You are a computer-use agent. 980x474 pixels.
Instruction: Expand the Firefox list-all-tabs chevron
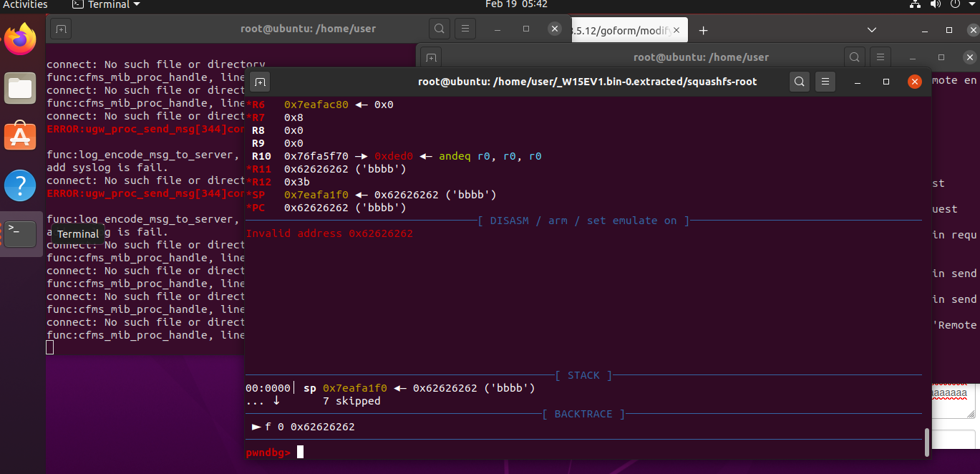pyautogui.click(x=871, y=30)
